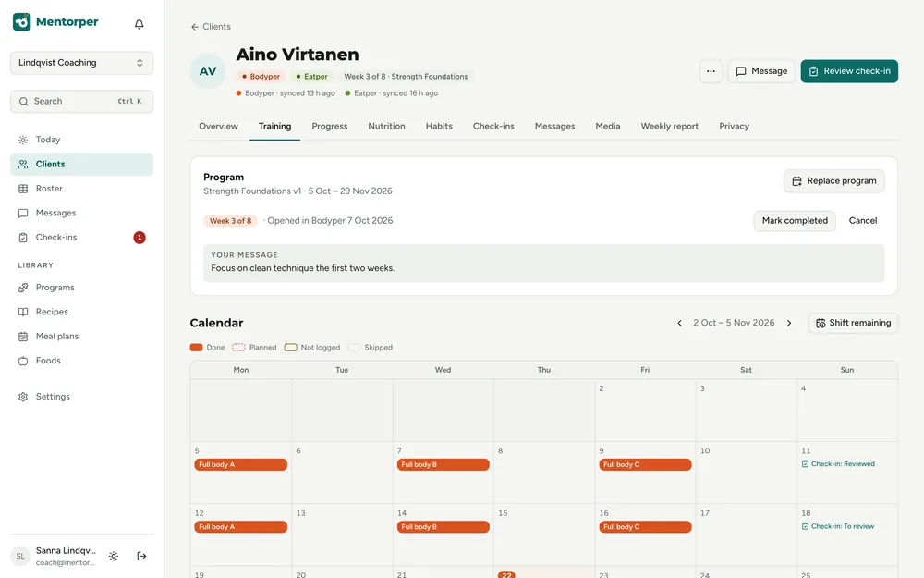924x578 pixels.
Task: Open the more options ellipsis button
Action: pyautogui.click(x=711, y=71)
